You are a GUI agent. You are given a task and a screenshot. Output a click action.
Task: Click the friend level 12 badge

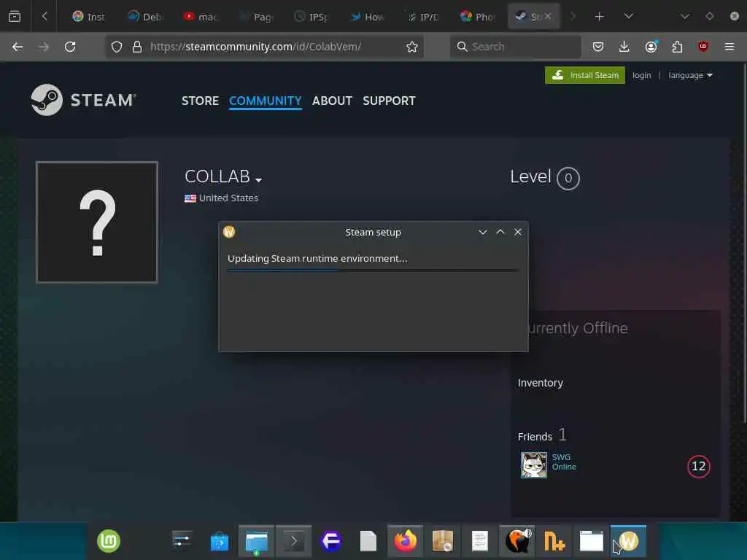coord(698,466)
